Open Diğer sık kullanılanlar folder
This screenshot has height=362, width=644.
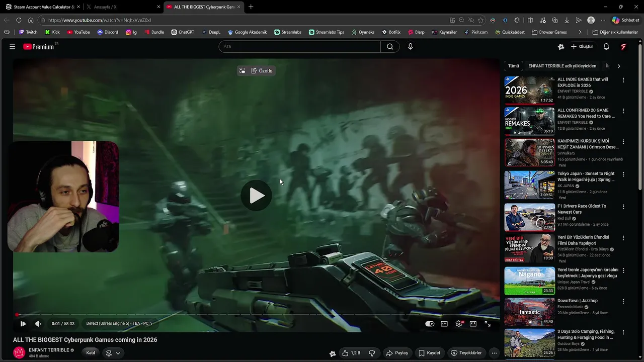coord(615,32)
